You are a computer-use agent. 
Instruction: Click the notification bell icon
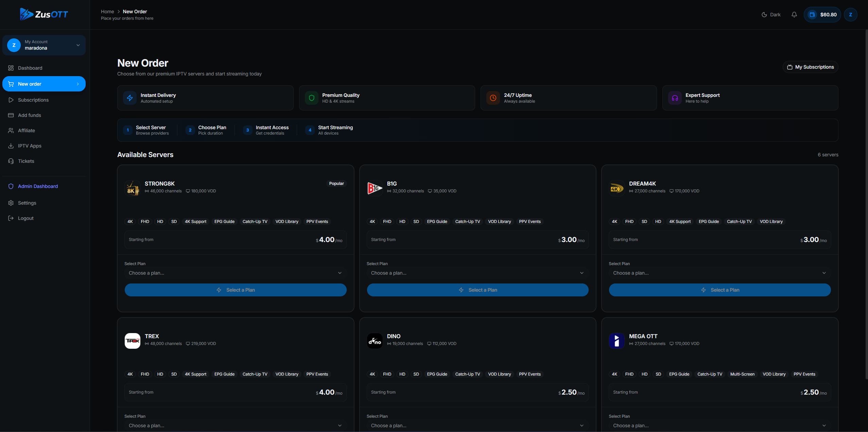(x=794, y=15)
